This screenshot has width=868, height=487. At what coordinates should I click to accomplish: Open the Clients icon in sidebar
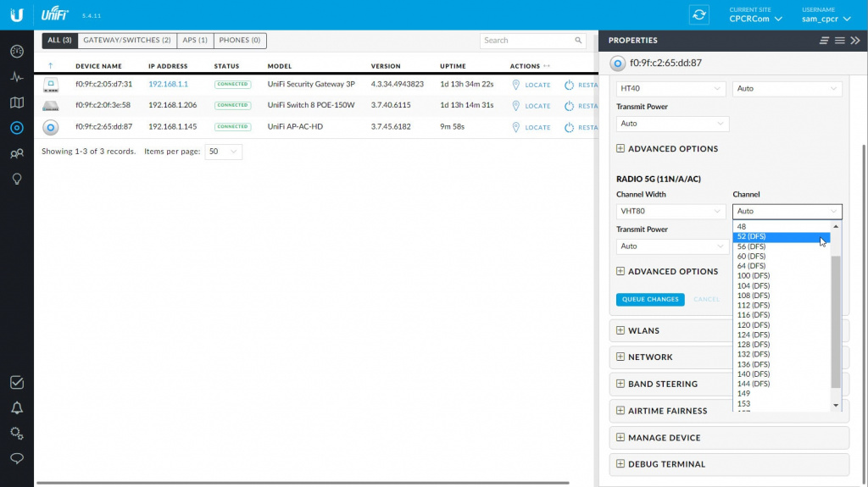tap(16, 153)
